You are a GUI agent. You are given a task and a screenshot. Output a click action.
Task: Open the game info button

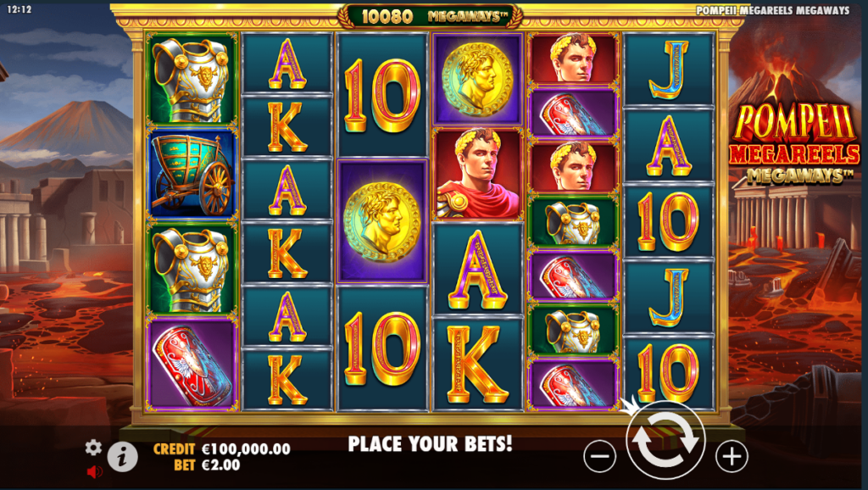click(x=122, y=457)
